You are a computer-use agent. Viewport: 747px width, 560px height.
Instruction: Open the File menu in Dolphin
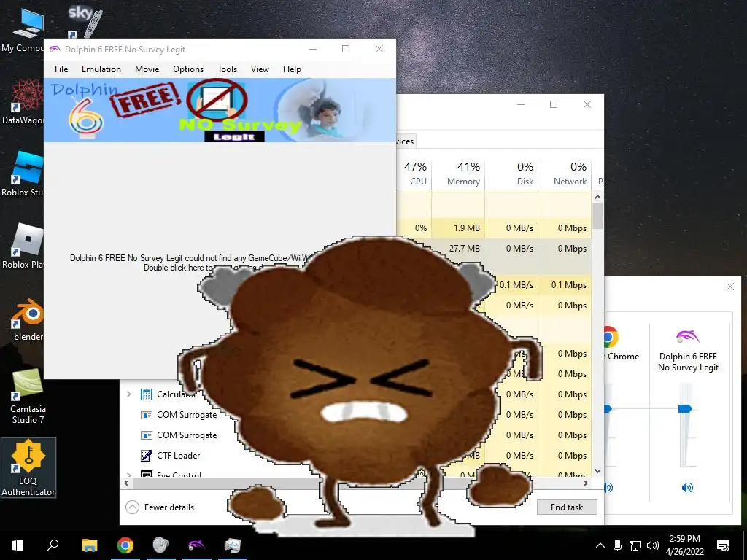tap(61, 69)
